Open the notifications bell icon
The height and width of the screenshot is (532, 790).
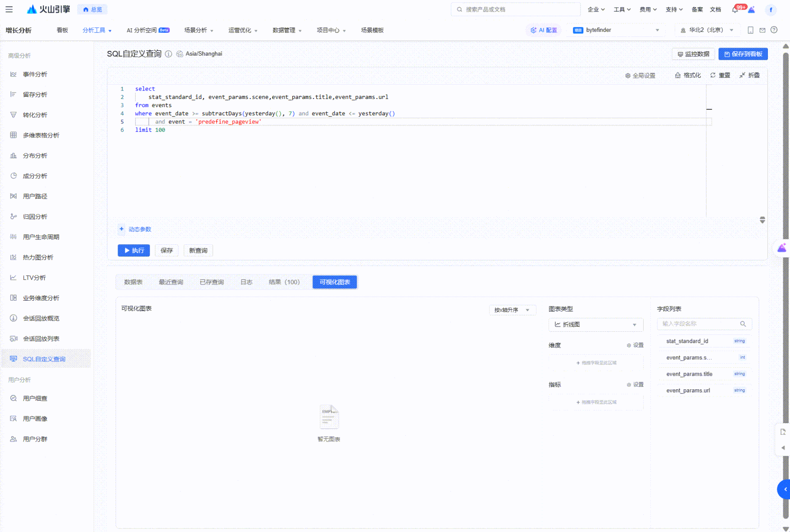coord(735,9)
